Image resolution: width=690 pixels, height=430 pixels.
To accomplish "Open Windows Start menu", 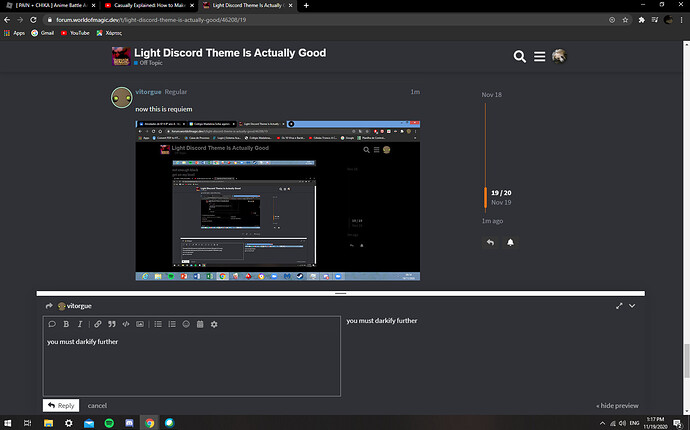I will [7, 423].
